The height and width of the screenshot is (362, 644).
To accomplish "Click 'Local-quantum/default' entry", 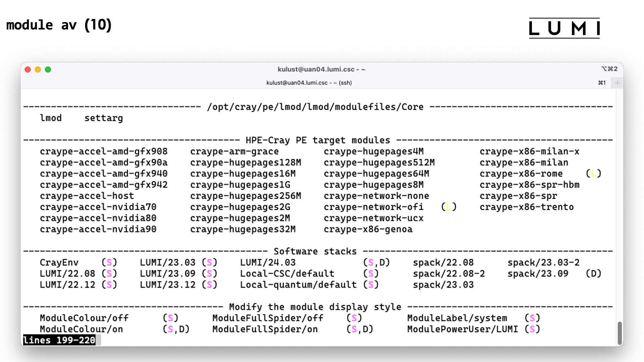I will [x=298, y=285].
